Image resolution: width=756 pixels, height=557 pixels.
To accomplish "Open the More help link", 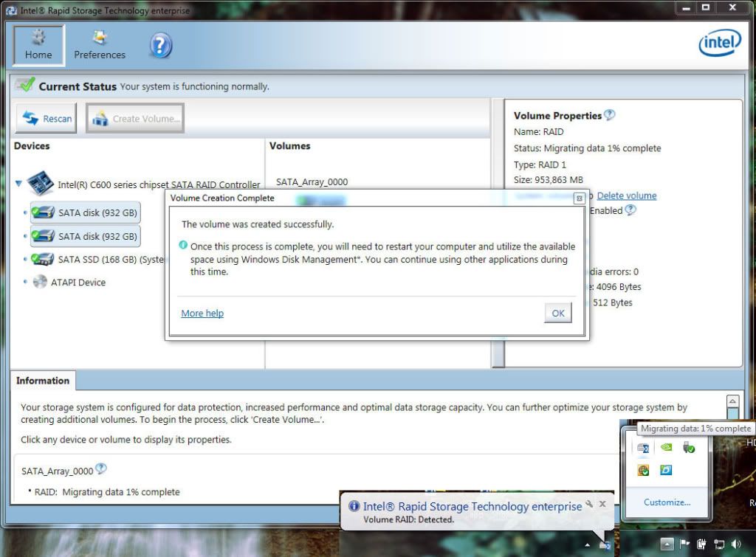I will tap(202, 314).
